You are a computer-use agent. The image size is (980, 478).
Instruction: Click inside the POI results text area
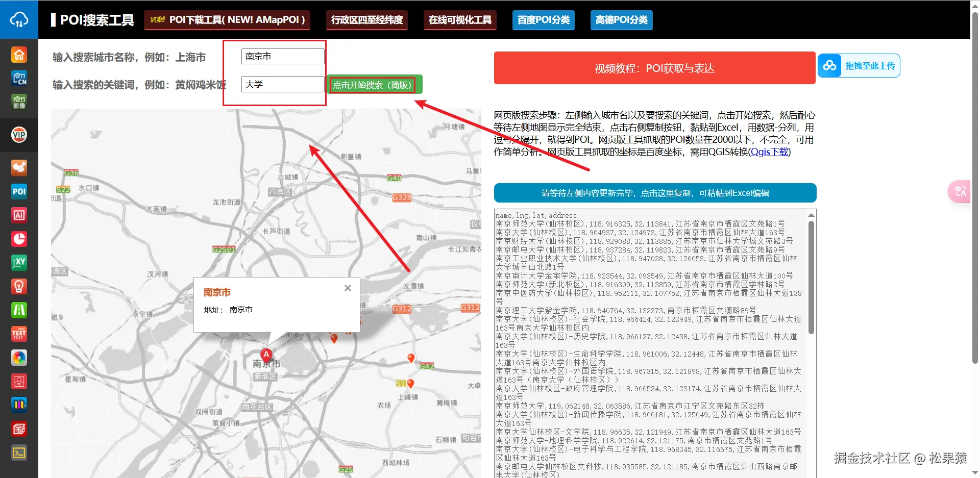point(651,343)
